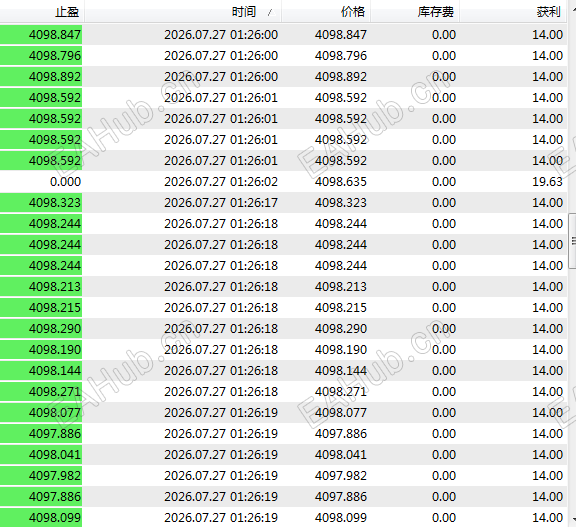Viewport: 576px width, 527px height.
Task: Select green 止盈 cell 4098.041
Action: tap(41, 454)
